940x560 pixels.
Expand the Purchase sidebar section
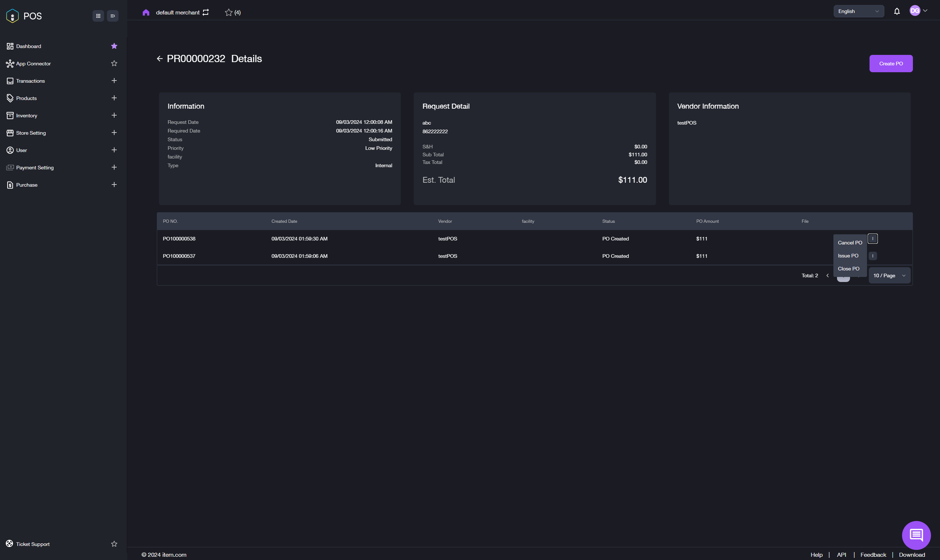click(x=114, y=185)
